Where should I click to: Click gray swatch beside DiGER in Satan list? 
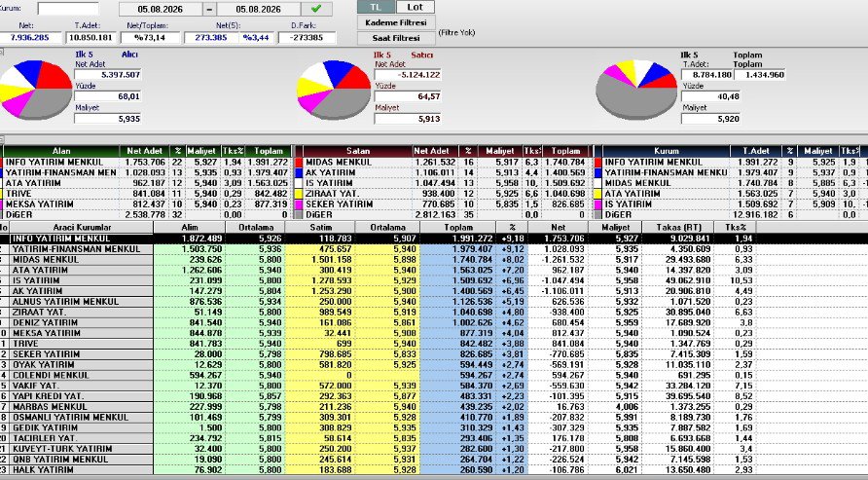[x=299, y=215]
